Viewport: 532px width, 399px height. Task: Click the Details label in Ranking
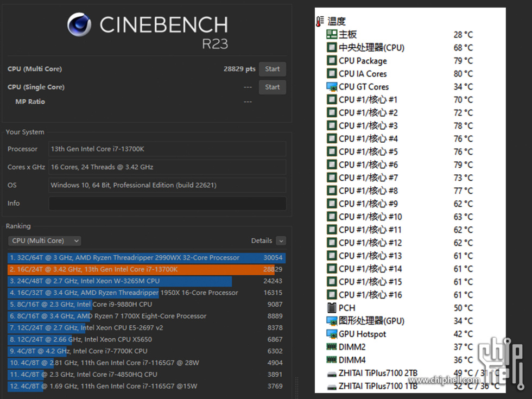262,240
